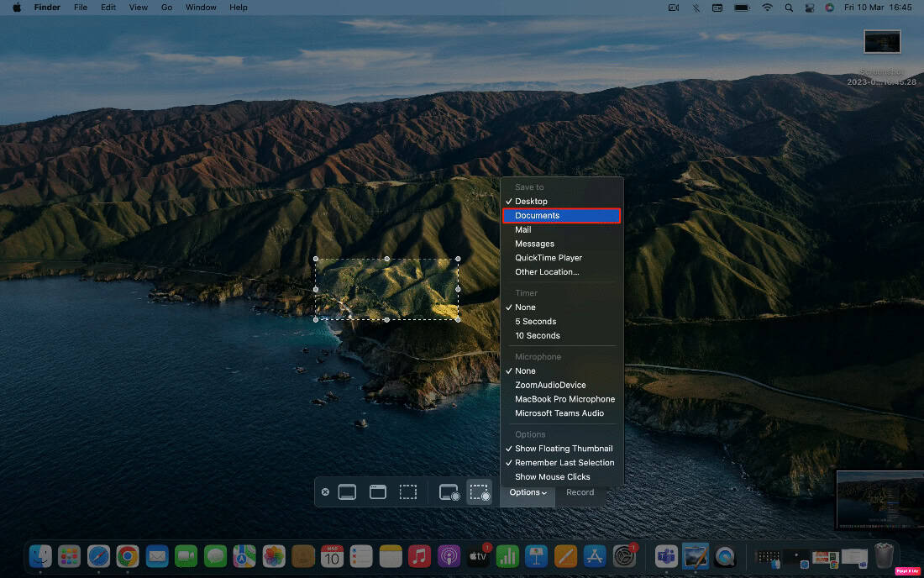924x578 pixels.
Task: Open Mail app in the Dock
Action: point(157,555)
